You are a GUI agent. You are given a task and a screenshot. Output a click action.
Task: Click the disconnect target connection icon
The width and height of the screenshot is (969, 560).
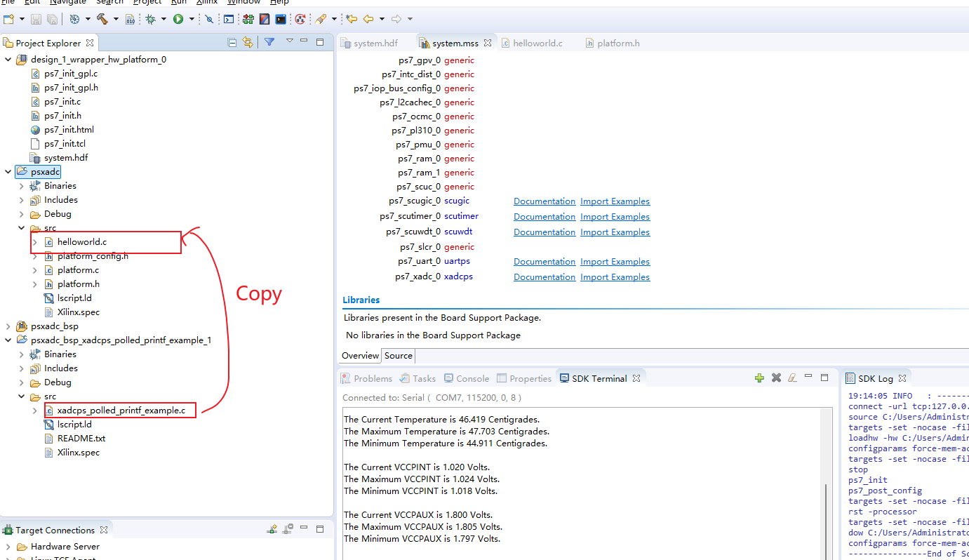288,529
